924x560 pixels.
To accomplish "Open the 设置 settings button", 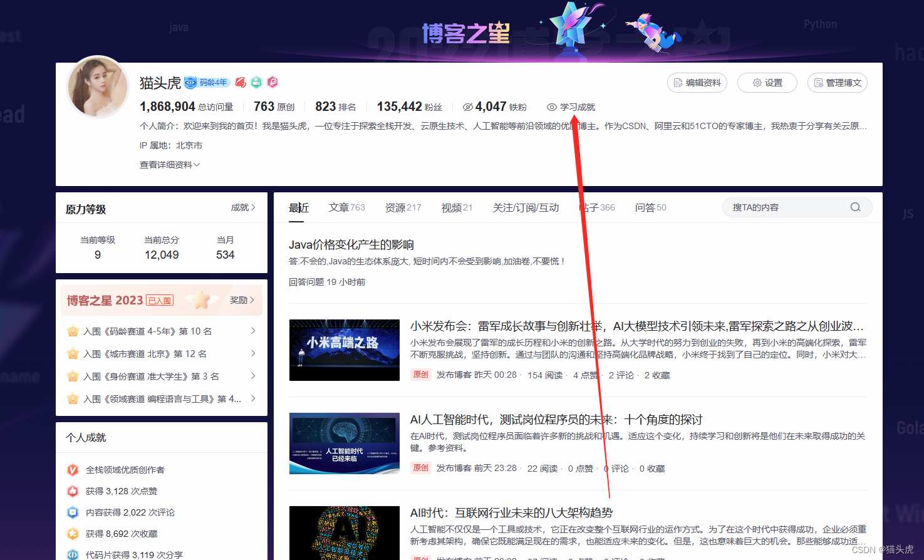I will (767, 83).
